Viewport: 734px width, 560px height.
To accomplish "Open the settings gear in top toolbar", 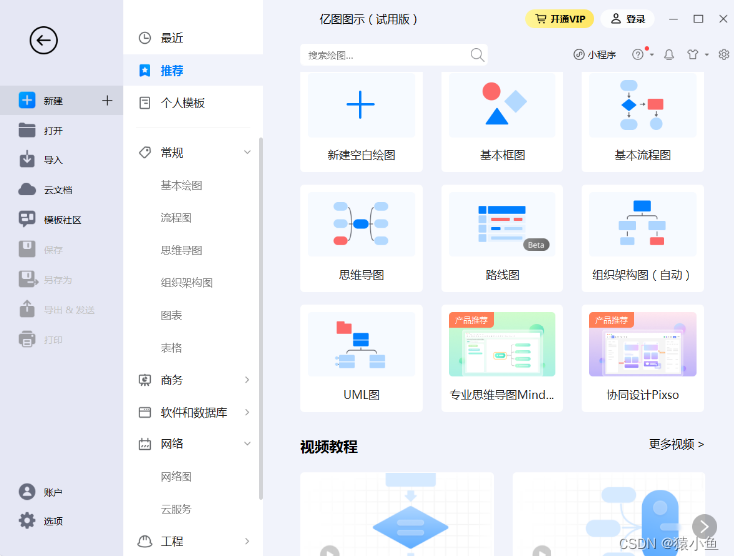I will 724,54.
